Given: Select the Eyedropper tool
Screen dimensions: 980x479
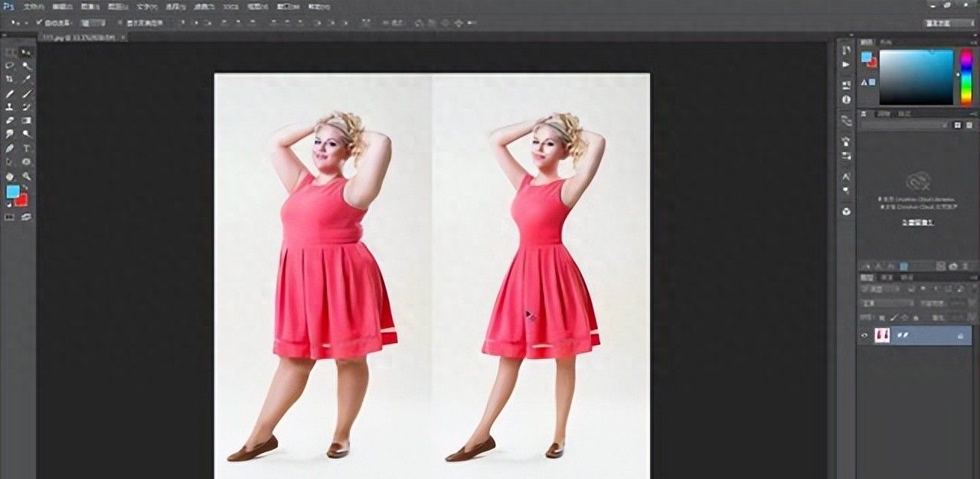Looking at the screenshot, I should 27,79.
